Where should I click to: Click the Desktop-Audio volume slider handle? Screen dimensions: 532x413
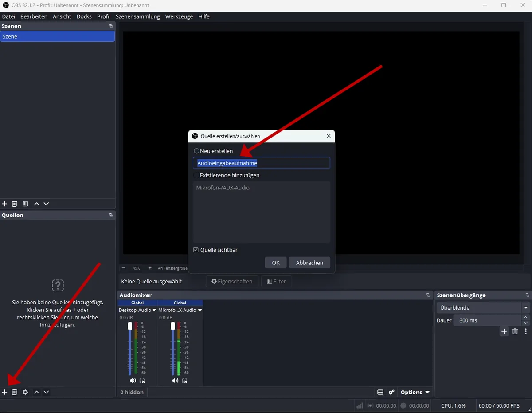tap(130, 326)
